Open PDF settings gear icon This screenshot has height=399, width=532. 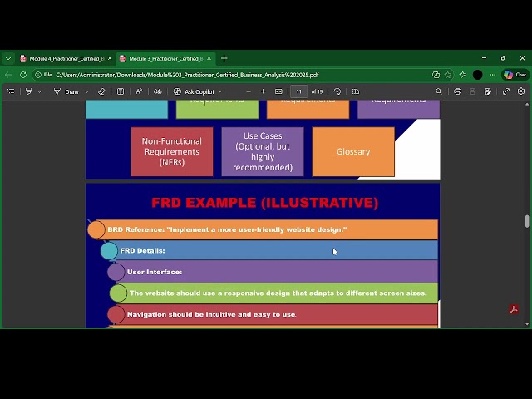pos(521,91)
